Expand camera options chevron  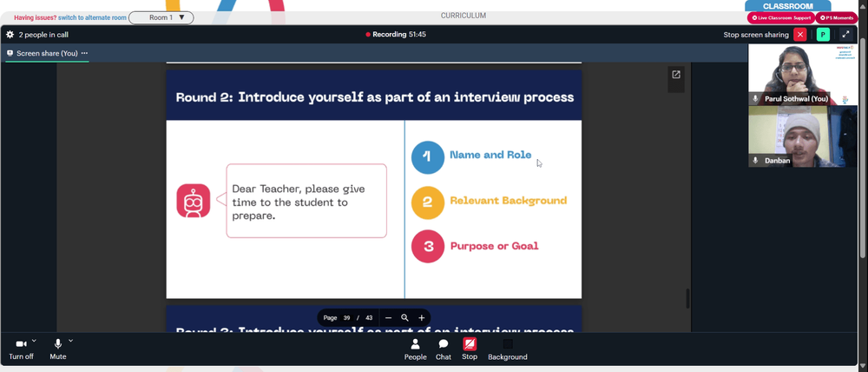[34, 341]
